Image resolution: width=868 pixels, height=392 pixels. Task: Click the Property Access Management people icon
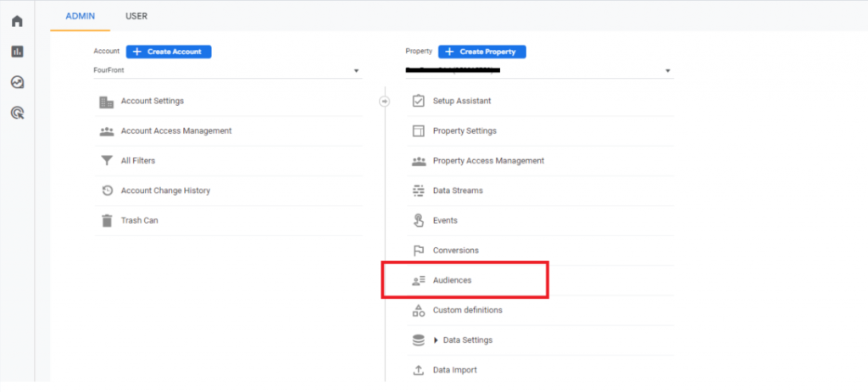(419, 162)
